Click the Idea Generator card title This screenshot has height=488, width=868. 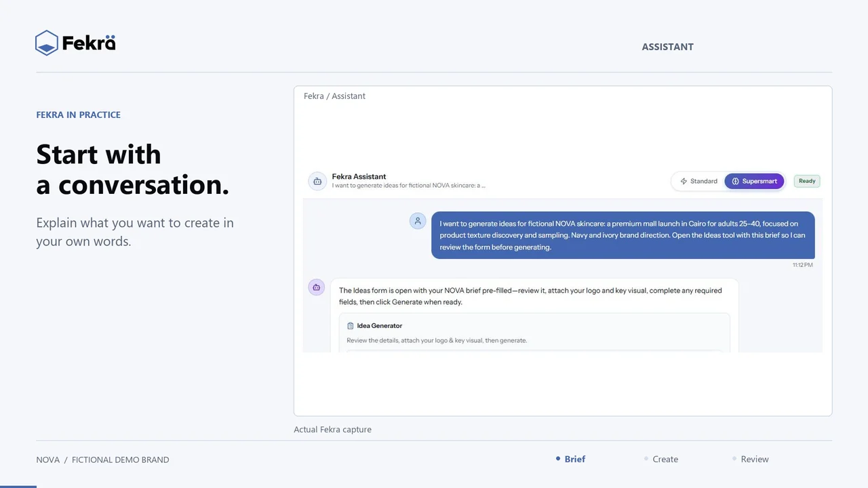click(380, 326)
